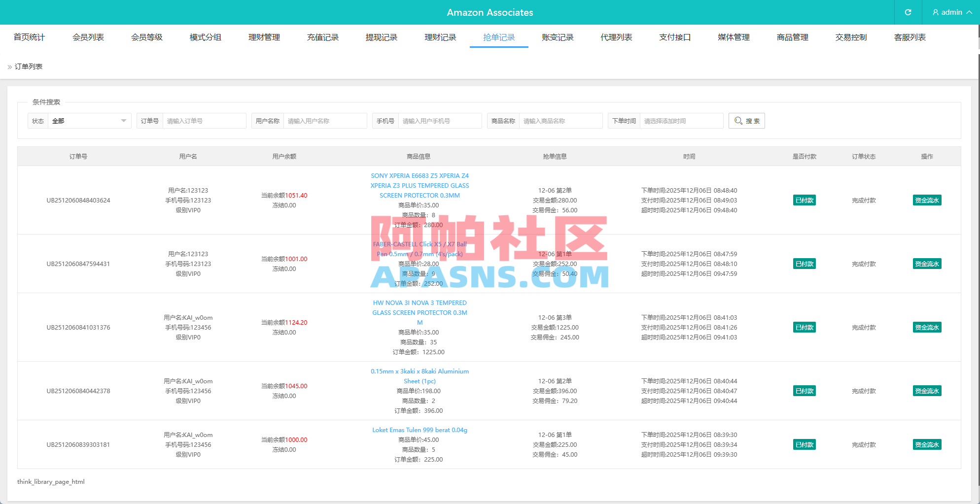Click the 搜索 search button

coord(746,121)
